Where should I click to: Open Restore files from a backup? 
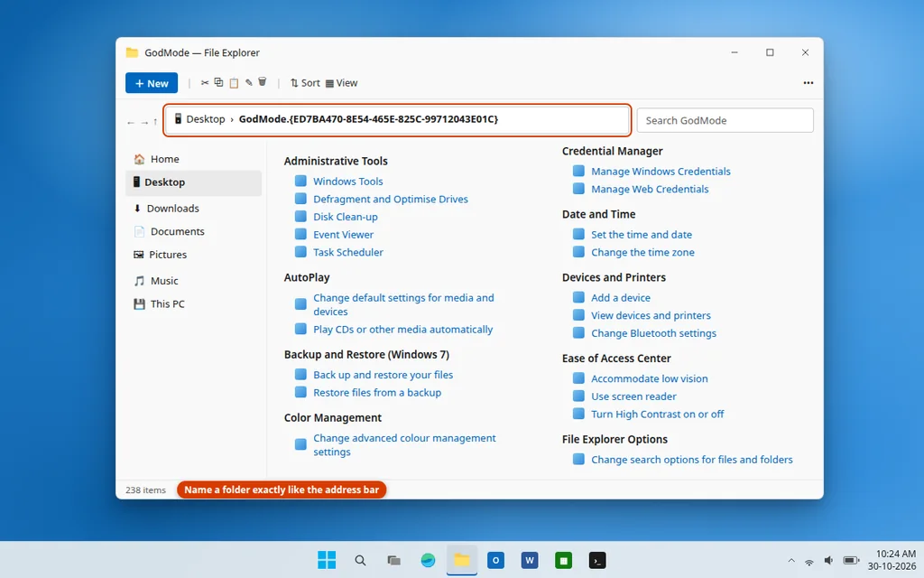point(377,393)
